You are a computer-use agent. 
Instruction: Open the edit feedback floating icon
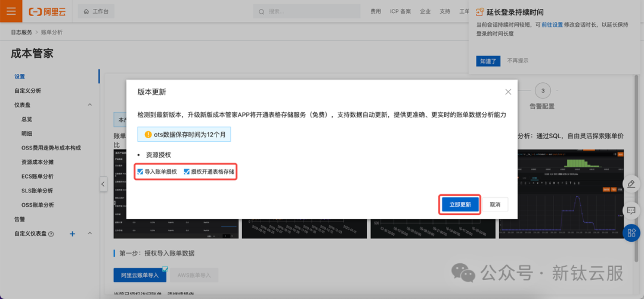point(631,185)
